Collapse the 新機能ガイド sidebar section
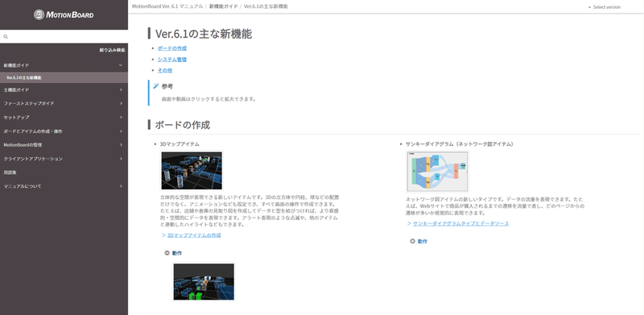 (x=64, y=65)
